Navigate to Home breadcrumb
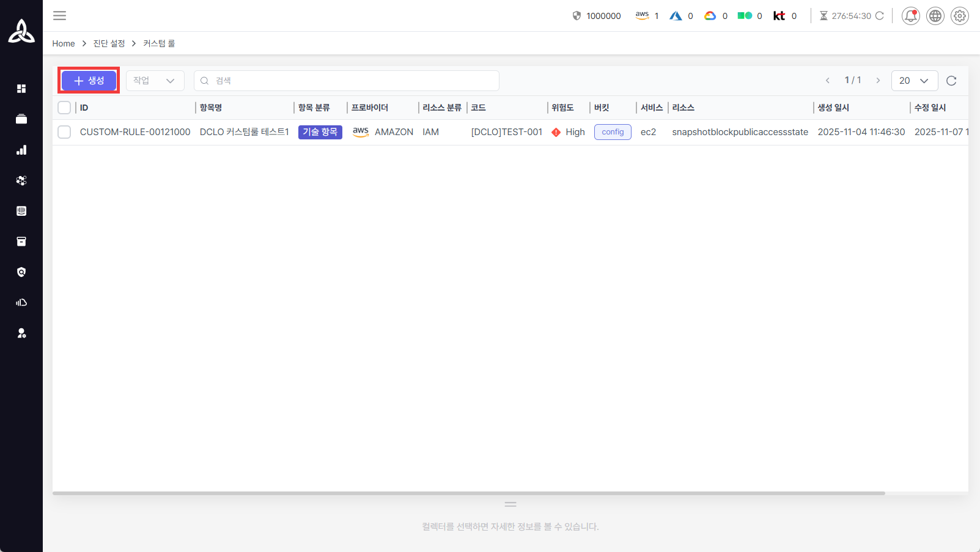The width and height of the screenshot is (980, 552). click(64, 43)
